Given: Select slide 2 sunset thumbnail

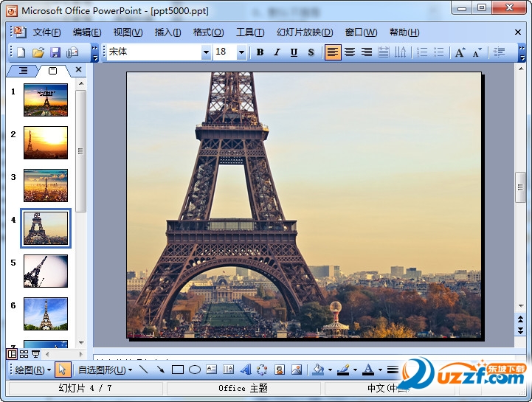Looking at the screenshot, I should (x=46, y=142).
